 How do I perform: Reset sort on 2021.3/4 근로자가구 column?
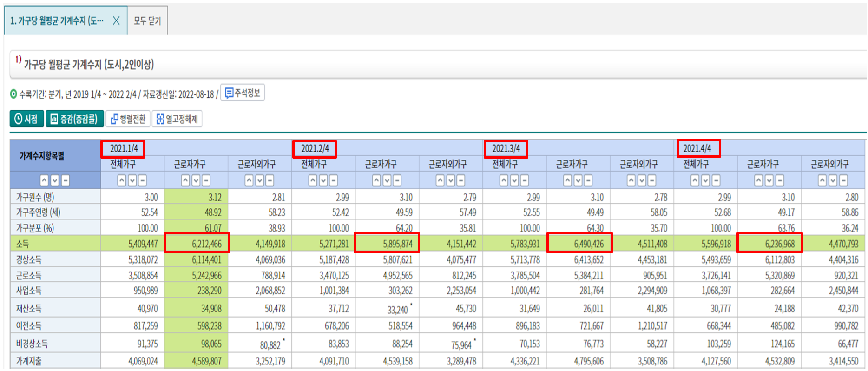[588, 180]
